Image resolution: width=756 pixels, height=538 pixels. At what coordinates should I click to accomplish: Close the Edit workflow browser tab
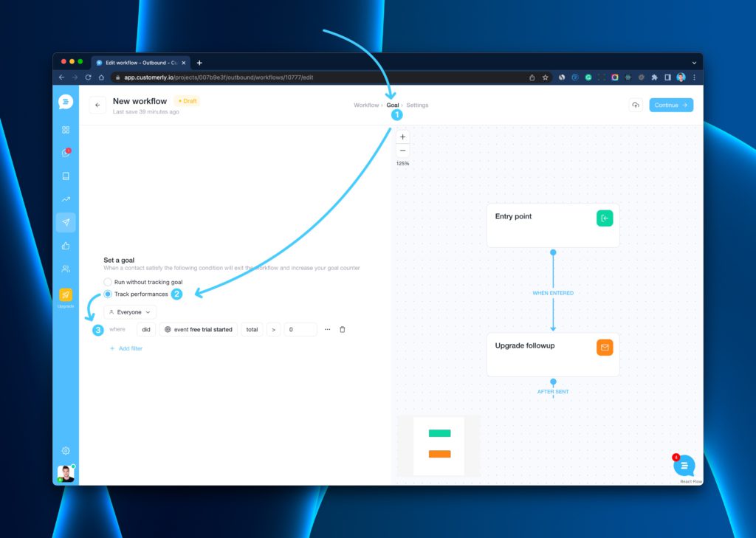pyautogui.click(x=184, y=63)
